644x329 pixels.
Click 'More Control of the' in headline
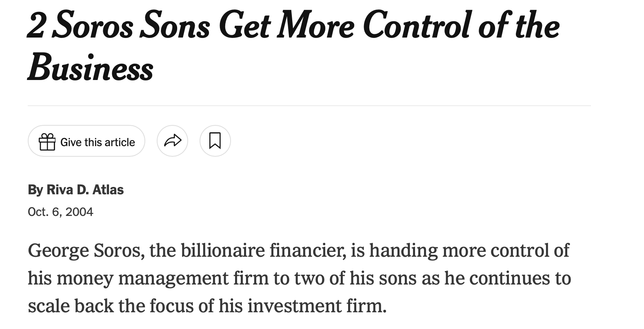coord(418,26)
